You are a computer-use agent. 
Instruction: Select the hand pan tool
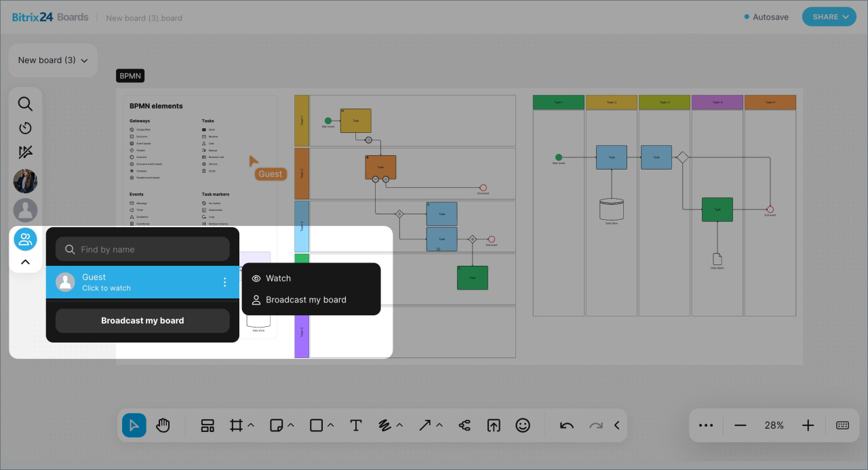tap(163, 425)
